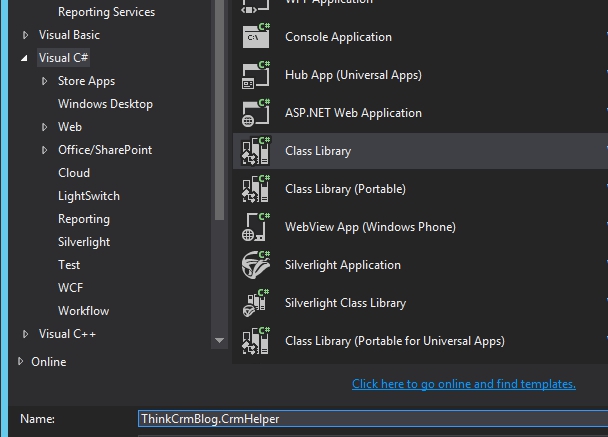Select the Cloud category

[x=74, y=173]
